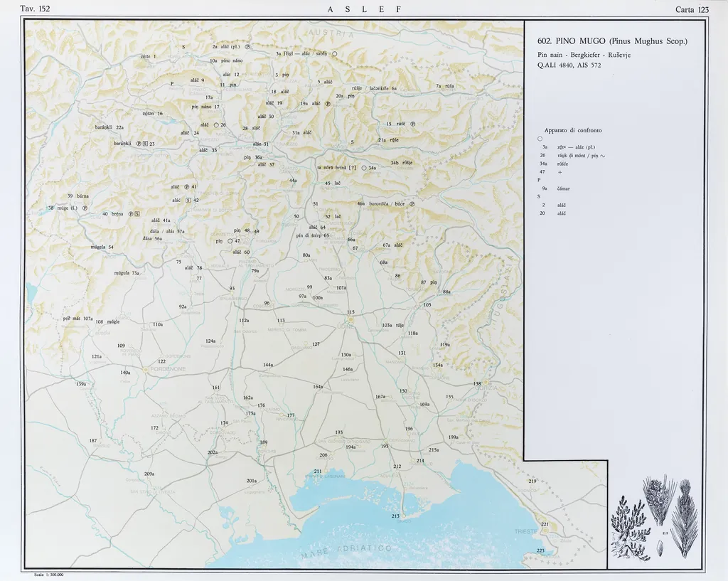Click the circle symbol beside point 34a
728x581 pixels.
click(364, 168)
